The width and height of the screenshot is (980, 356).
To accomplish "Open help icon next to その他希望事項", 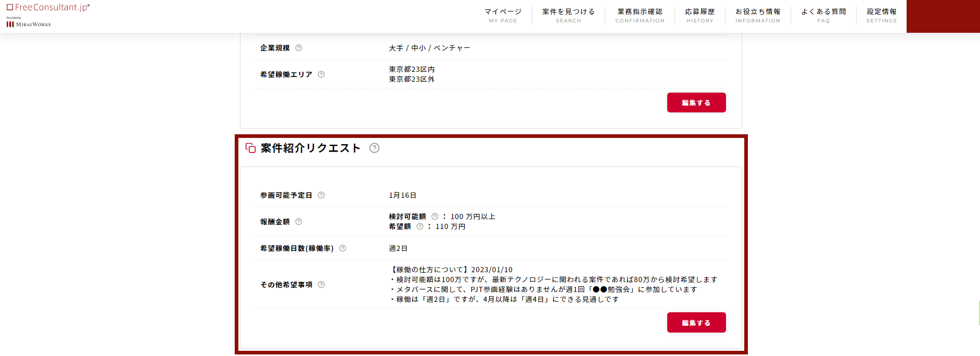I will click(x=321, y=285).
